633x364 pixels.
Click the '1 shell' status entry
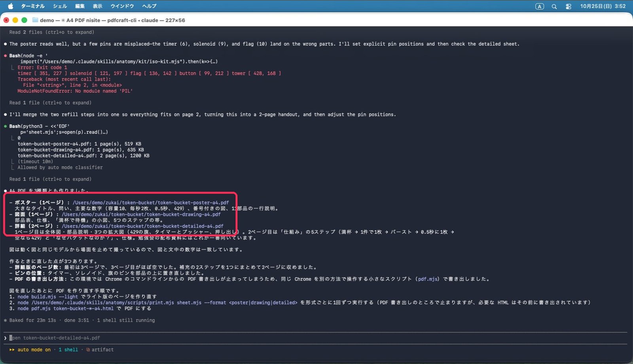(x=68, y=350)
